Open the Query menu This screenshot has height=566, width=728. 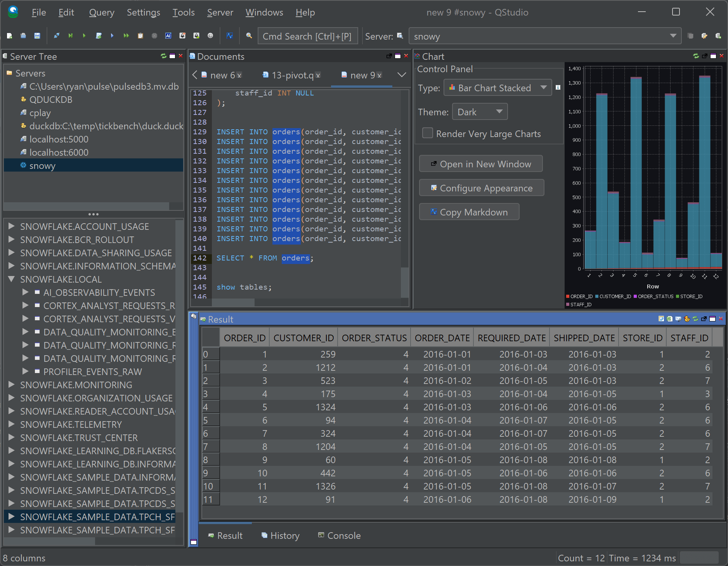(x=101, y=12)
